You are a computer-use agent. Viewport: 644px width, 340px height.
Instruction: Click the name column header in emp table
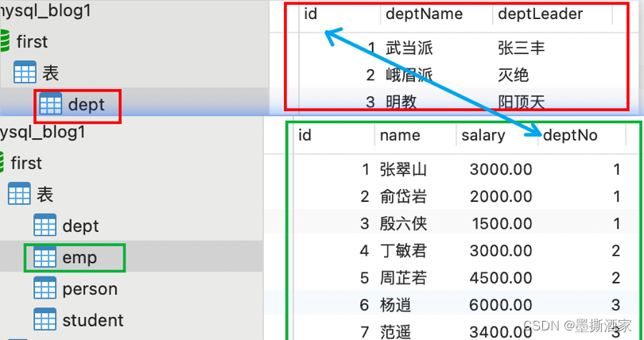point(400,135)
